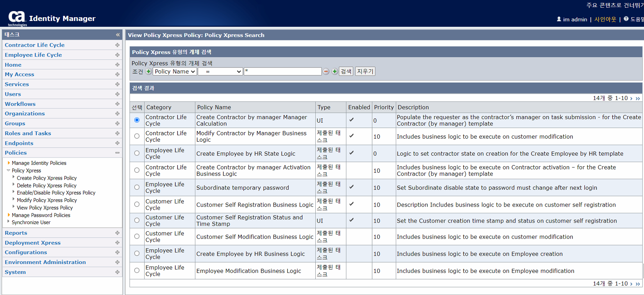Open the Policy Name attribute dropdown
This screenshot has height=295, width=644.
point(175,72)
